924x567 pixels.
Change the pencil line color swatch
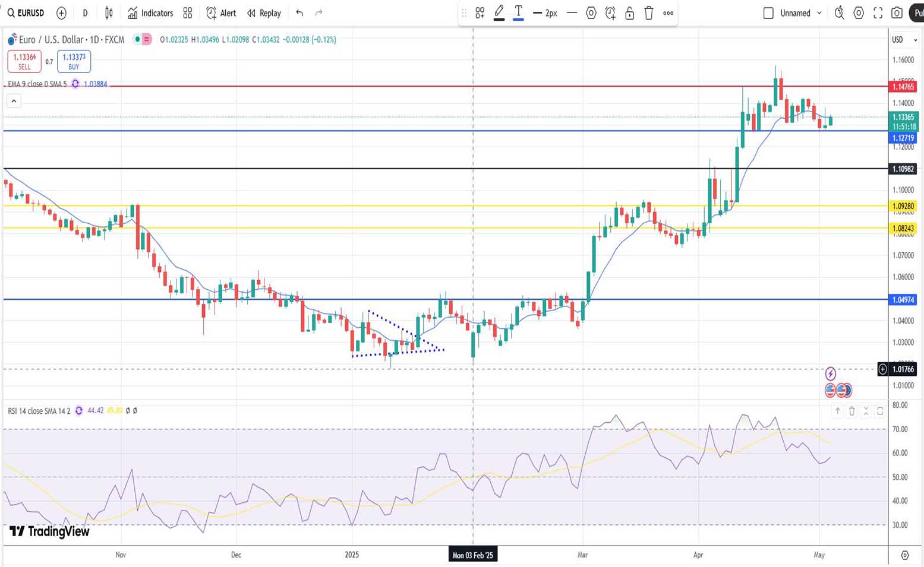coord(499,13)
